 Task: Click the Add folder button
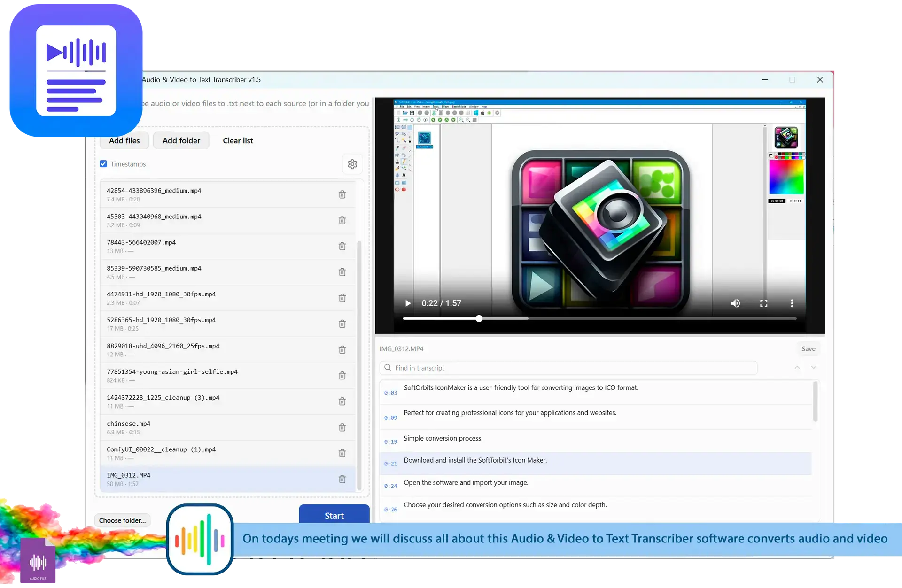pos(181,140)
